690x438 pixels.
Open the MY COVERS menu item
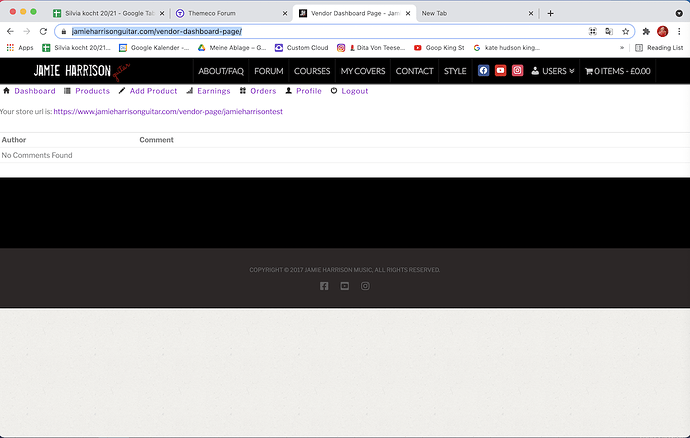coord(363,71)
